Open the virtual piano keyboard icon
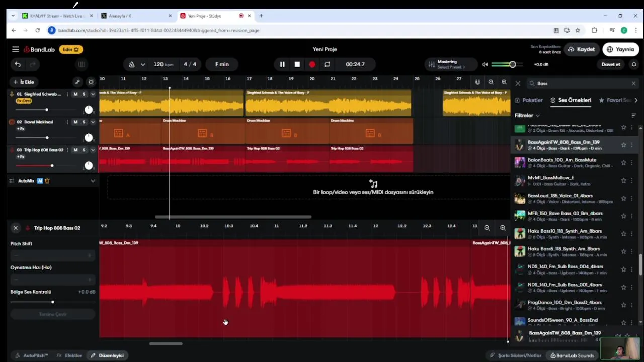Image resolution: width=644 pixels, height=362 pixels. pos(82,64)
